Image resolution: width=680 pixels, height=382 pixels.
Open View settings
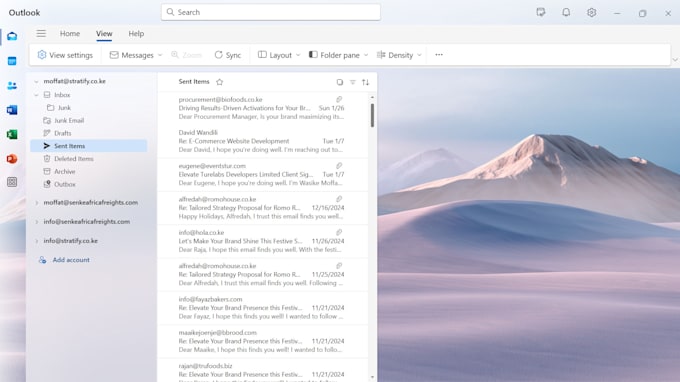coord(65,55)
